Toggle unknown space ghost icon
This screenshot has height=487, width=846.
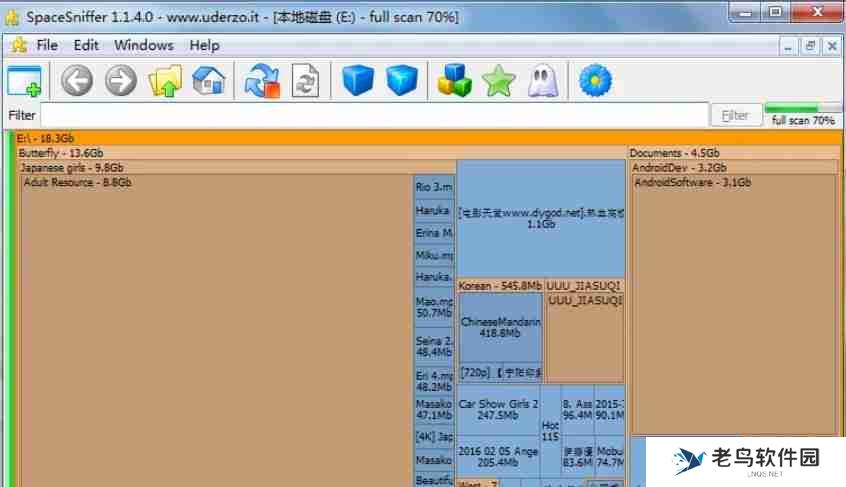click(543, 81)
